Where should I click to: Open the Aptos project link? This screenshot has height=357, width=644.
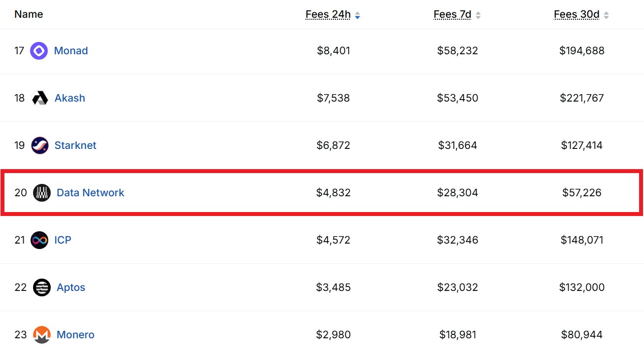71,287
